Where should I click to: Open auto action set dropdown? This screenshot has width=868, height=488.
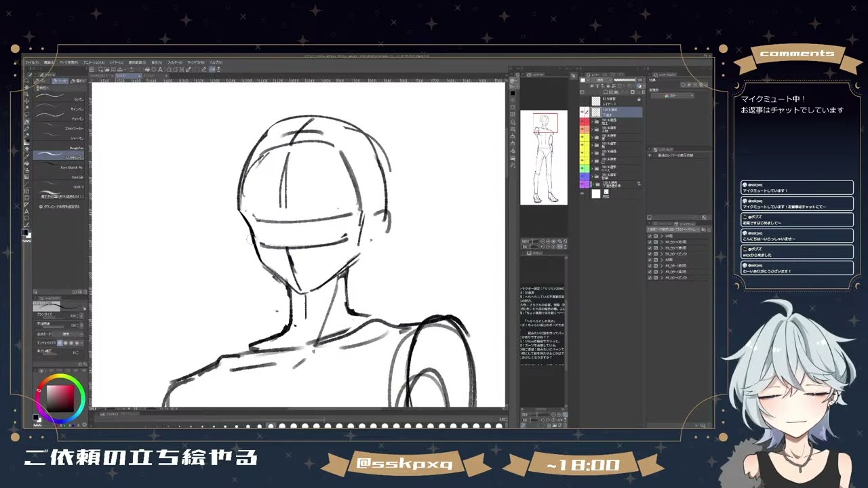coord(673,230)
